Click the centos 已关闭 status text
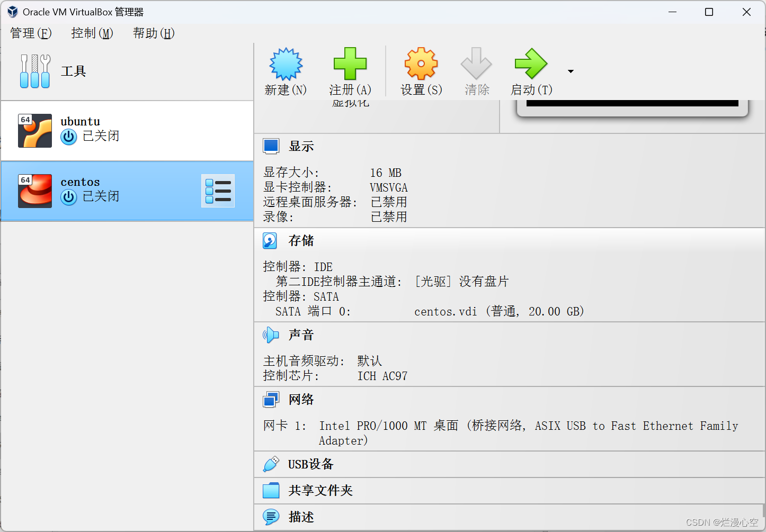Image resolution: width=766 pixels, height=532 pixels. pyautogui.click(x=101, y=196)
